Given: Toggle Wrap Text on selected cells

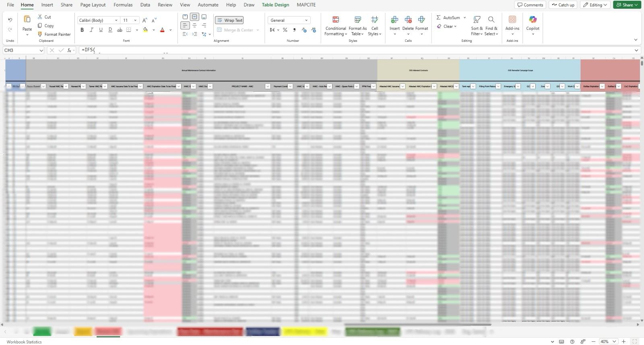Looking at the screenshot, I should point(229,20).
